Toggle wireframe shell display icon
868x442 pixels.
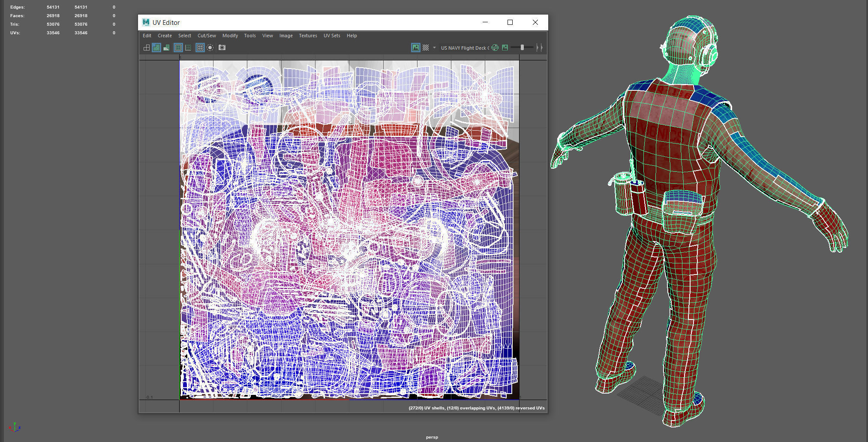click(x=147, y=48)
